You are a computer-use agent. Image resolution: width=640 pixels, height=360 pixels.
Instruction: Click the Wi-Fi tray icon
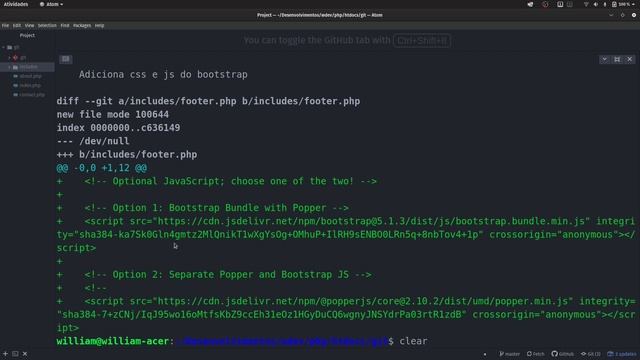(586, 4)
